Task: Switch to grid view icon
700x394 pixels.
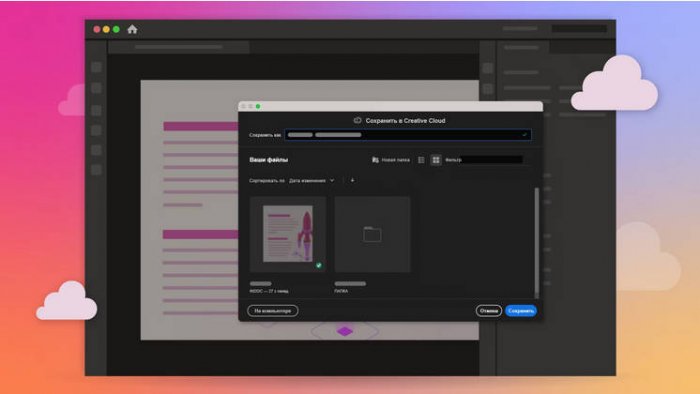Action: 436,160
